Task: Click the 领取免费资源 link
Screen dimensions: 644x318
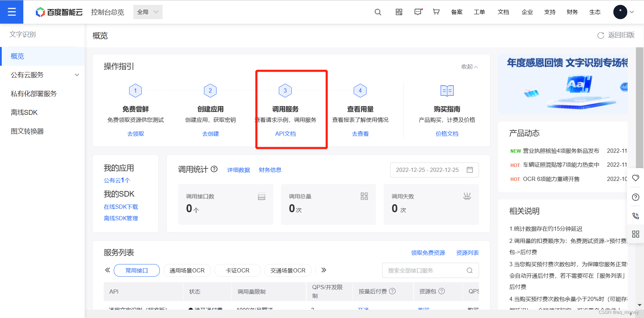Action: 428,253
